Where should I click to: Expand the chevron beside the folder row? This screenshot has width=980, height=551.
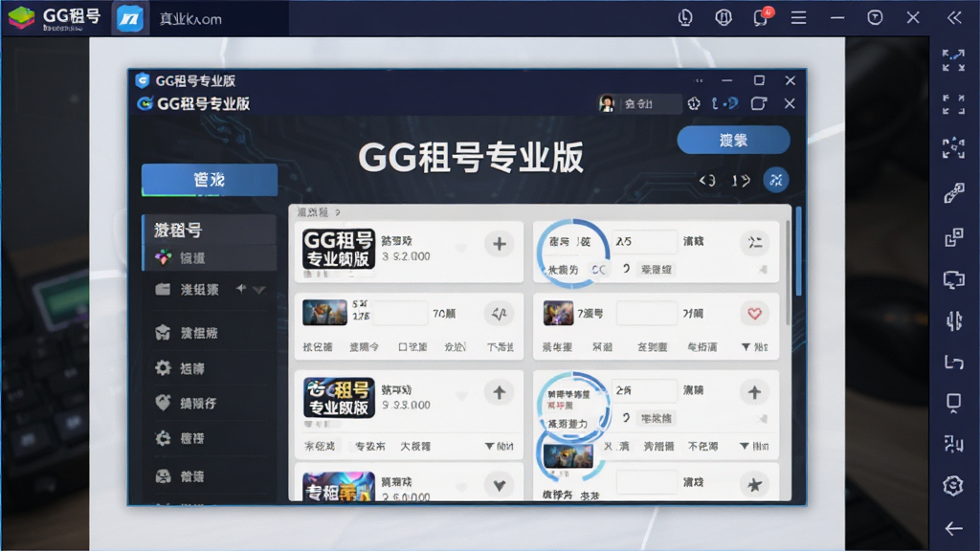(258, 289)
